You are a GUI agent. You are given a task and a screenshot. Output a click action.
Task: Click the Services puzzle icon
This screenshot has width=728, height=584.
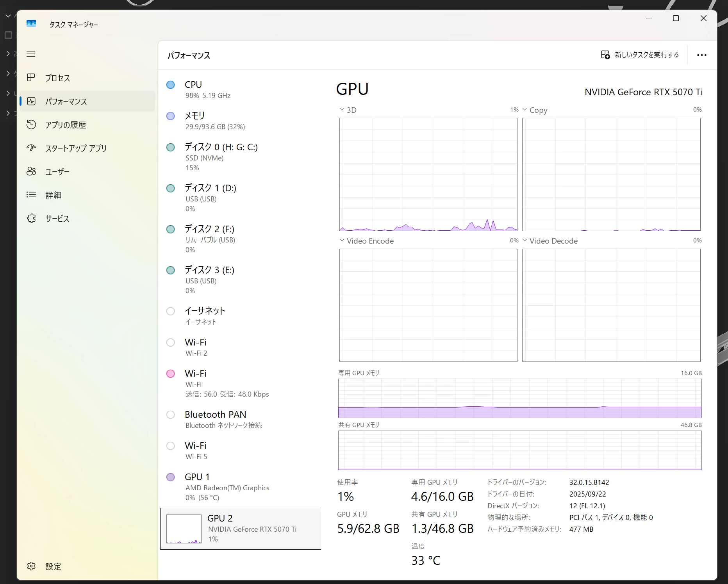tap(31, 218)
